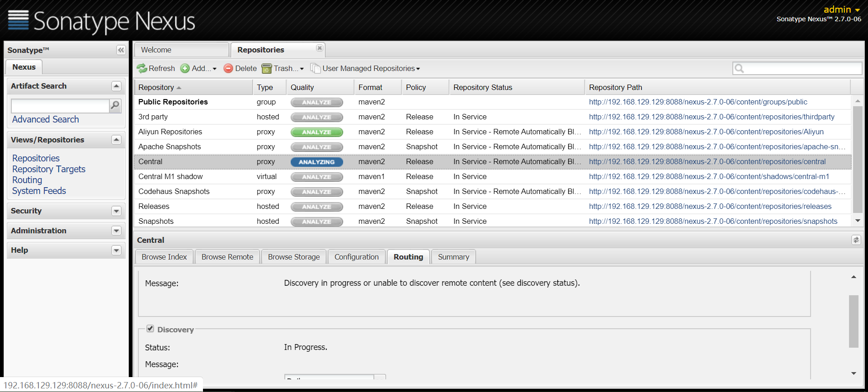Sort by the Policy column header

pos(425,87)
